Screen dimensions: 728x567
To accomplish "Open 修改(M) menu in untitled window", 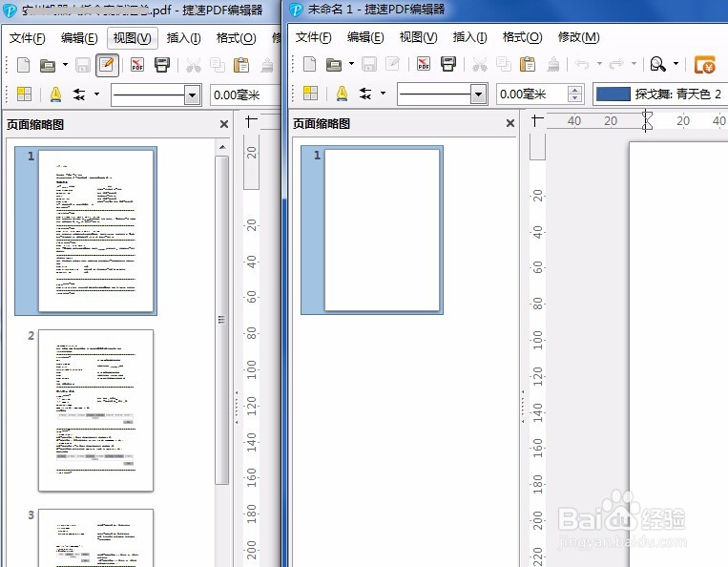I will tap(579, 37).
